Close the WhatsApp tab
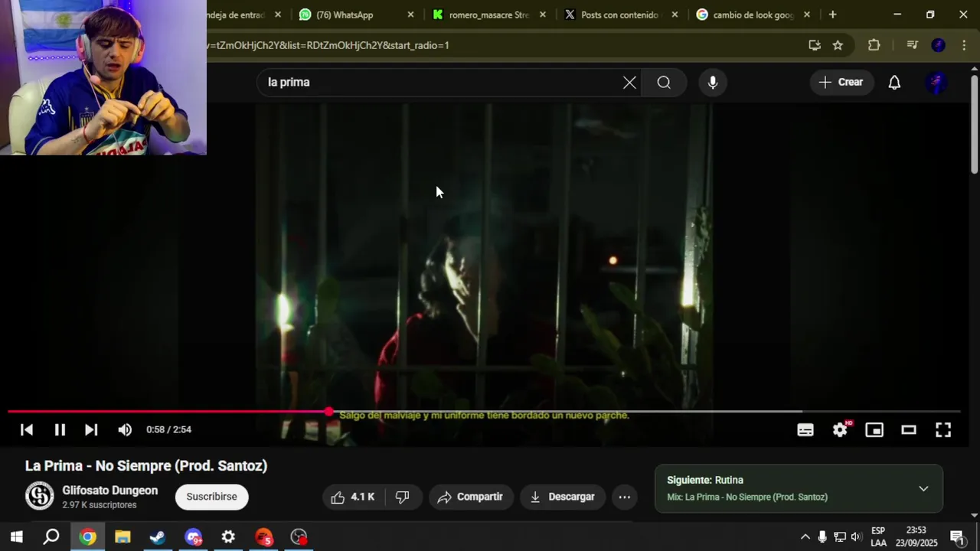Screen dimensions: 980x551 [x=410, y=15]
